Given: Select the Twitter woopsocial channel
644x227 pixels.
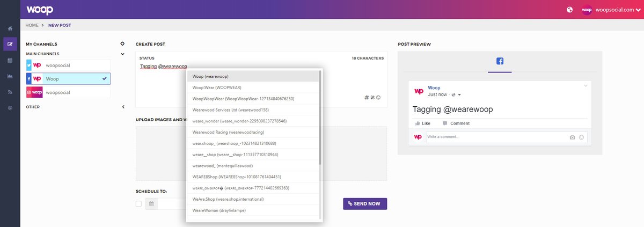Looking at the screenshot, I should (x=68, y=65).
